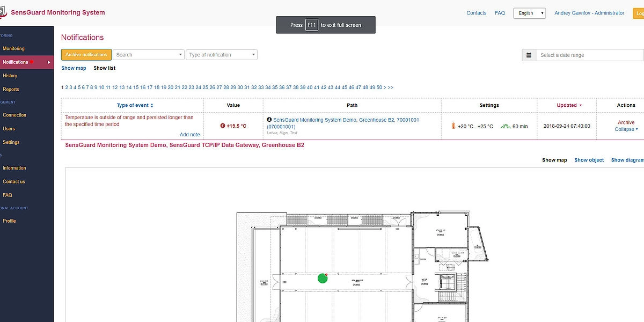Click the thermometer icon in Settings column
The height and width of the screenshot is (322, 644).
(x=453, y=127)
